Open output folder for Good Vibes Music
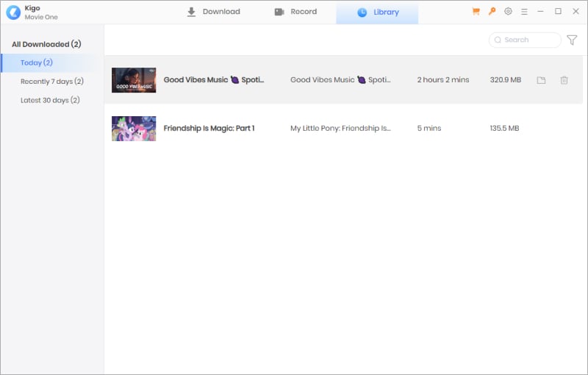Viewport: 588px width, 375px height. pos(541,80)
